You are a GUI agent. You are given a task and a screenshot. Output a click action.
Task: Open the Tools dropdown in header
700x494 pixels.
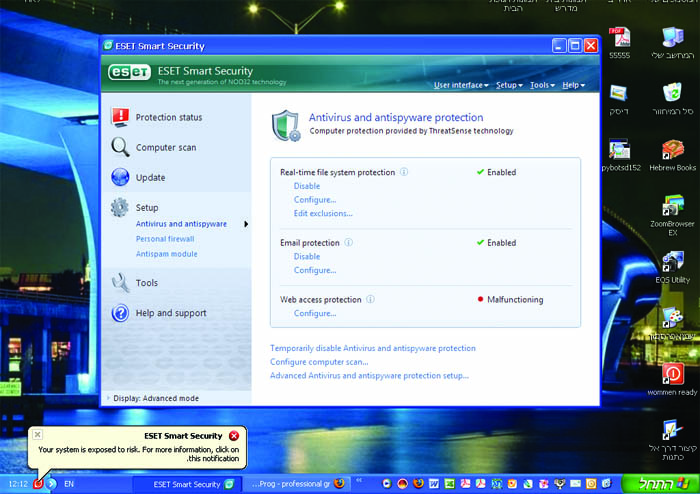point(542,85)
